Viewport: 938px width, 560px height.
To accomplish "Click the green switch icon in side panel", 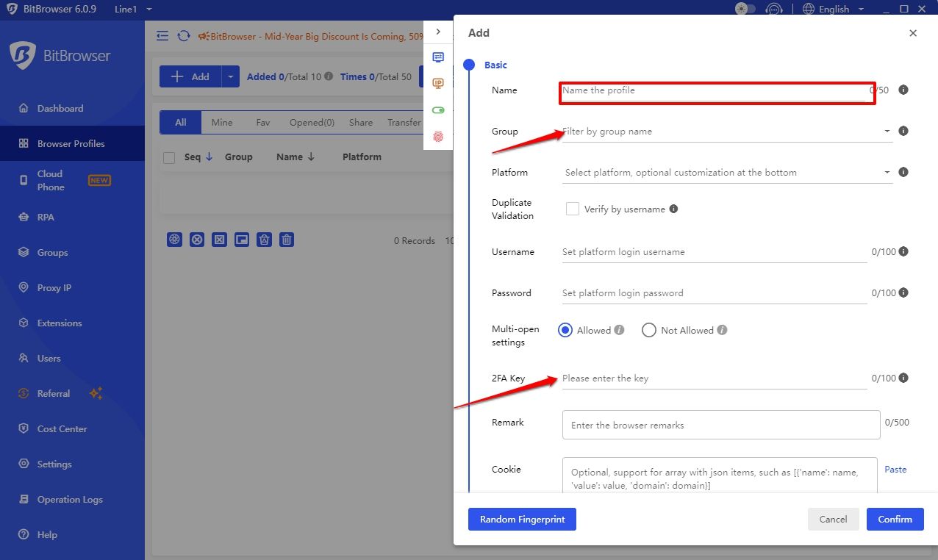I will coord(438,110).
